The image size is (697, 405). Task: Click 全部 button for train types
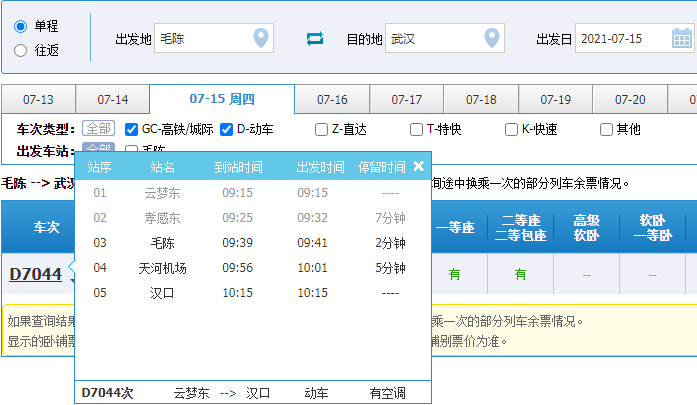pos(98,129)
